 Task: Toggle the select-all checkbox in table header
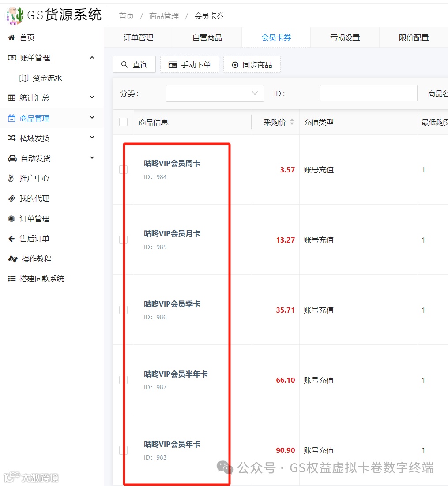(124, 122)
